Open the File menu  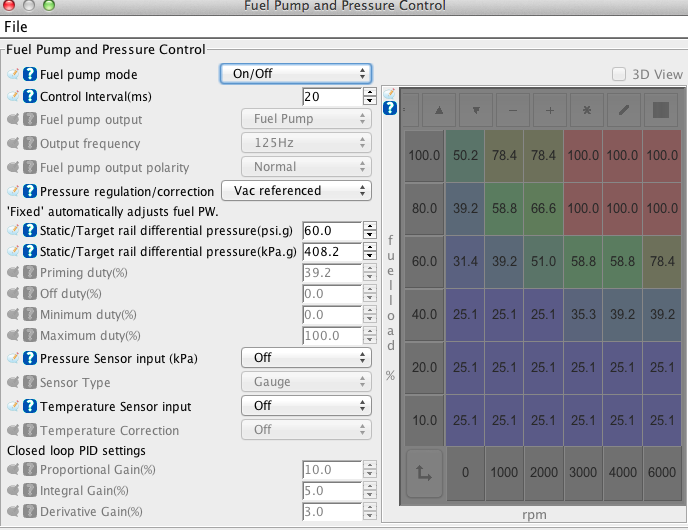(x=16, y=26)
